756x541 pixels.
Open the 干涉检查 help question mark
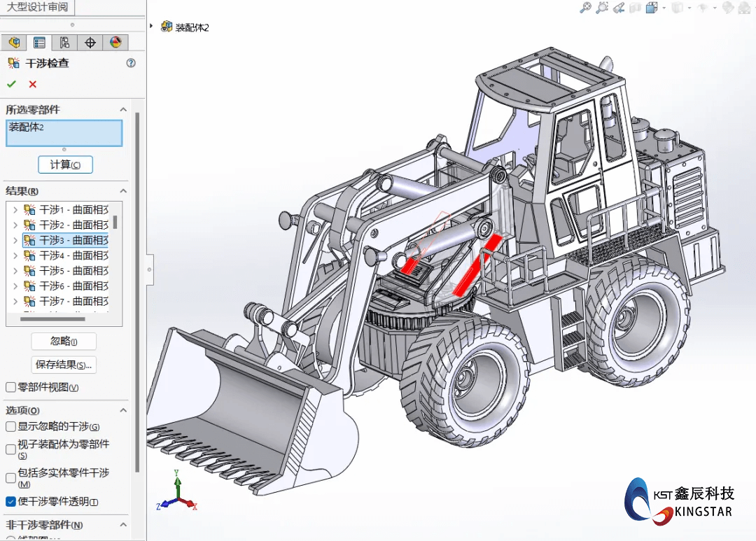point(130,63)
